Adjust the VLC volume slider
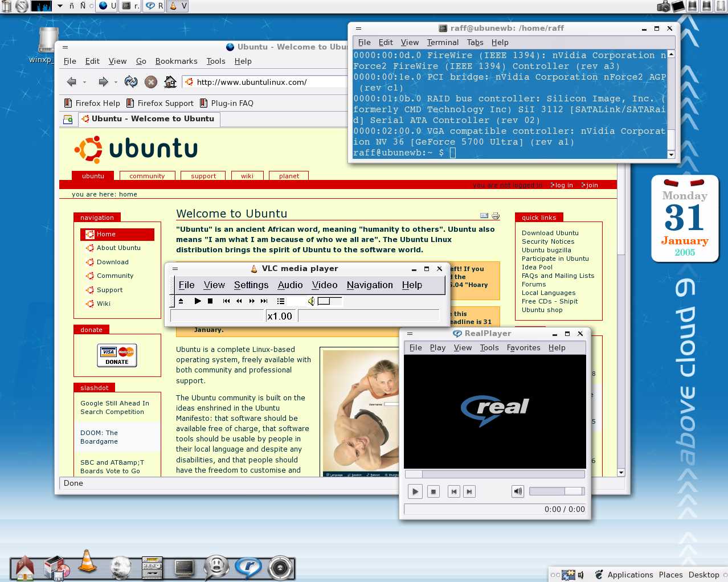The image size is (728, 582). [330, 301]
